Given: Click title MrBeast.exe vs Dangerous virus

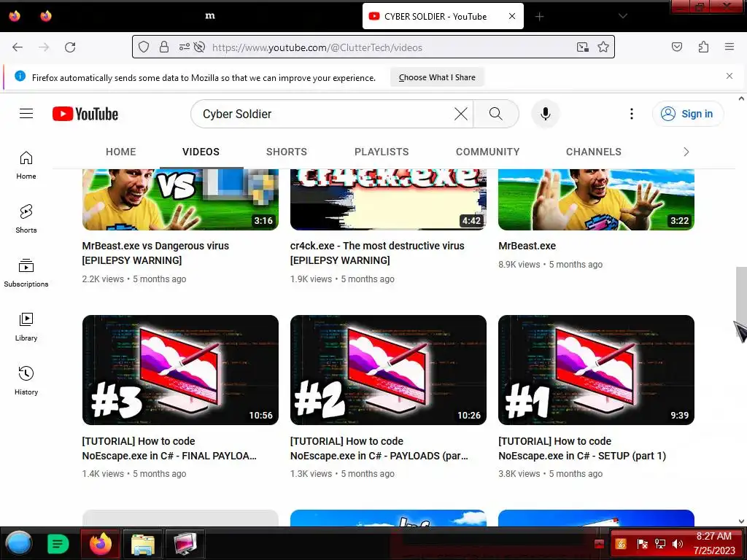Looking at the screenshot, I should pos(155,253).
